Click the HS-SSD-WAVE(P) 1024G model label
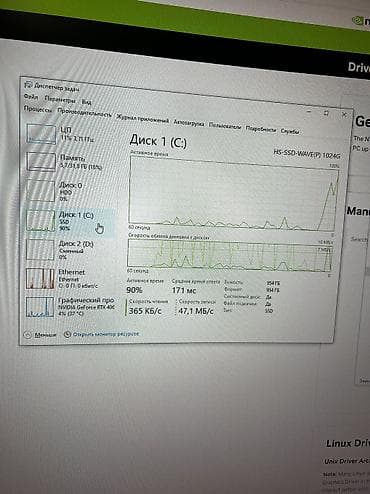 [x=307, y=154]
